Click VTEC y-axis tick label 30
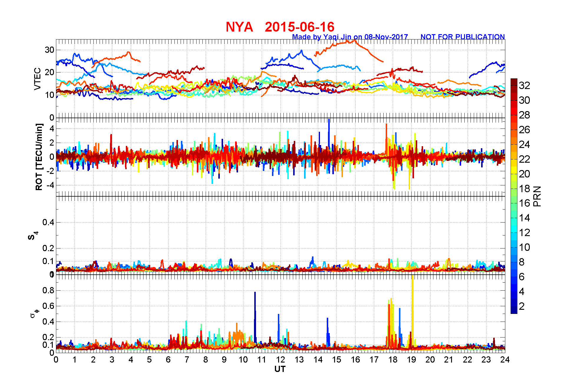The image size is (561, 392). coord(49,50)
